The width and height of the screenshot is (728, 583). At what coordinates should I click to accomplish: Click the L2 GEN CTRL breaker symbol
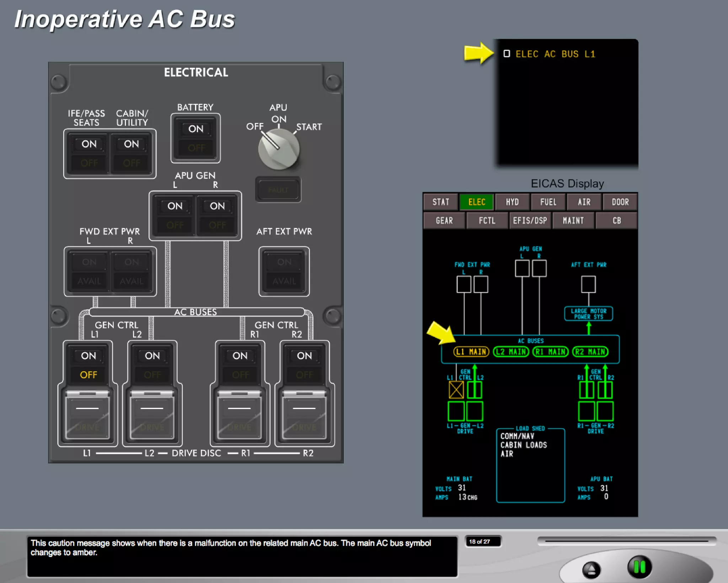tap(475, 390)
